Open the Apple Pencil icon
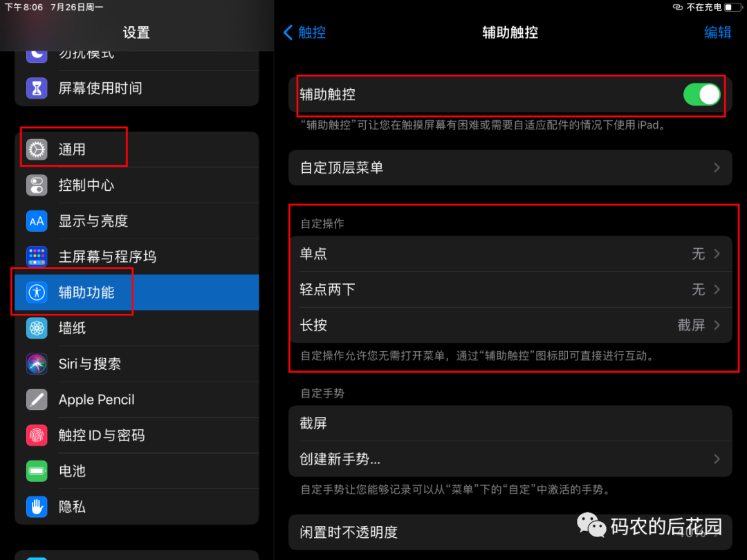Screen dimensions: 747x560 (x=37, y=400)
